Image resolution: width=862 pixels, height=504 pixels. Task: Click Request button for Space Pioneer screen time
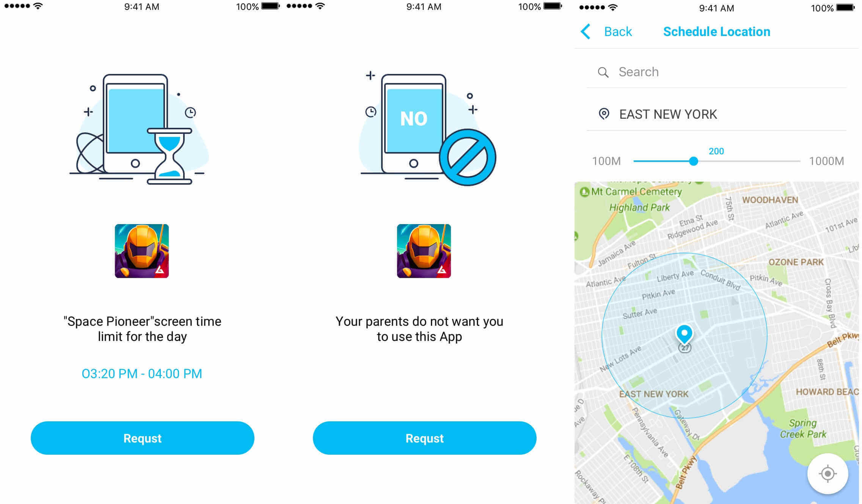[x=142, y=437]
